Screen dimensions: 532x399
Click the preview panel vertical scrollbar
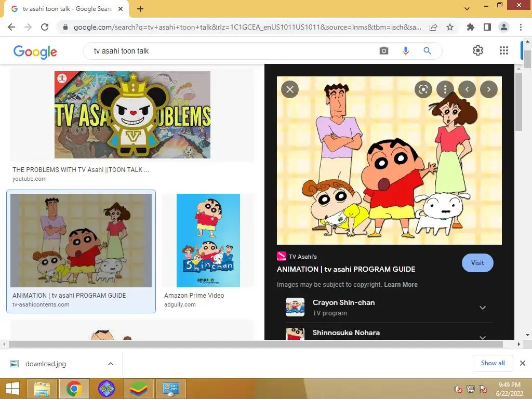pos(519,102)
